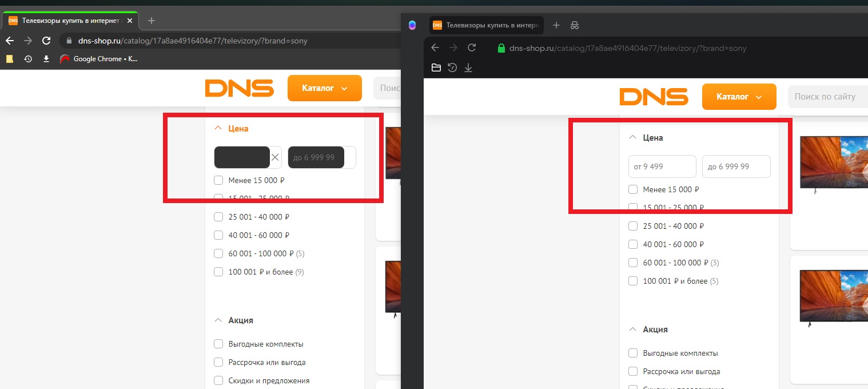
Task: Go back in the Chrome window
Action: coord(10,41)
